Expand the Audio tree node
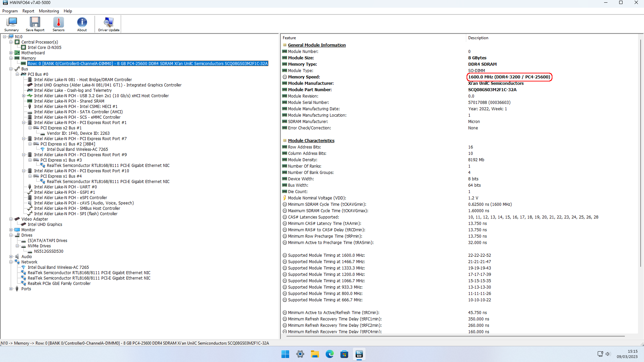Screen dimensions: 644x362 coord(11,257)
